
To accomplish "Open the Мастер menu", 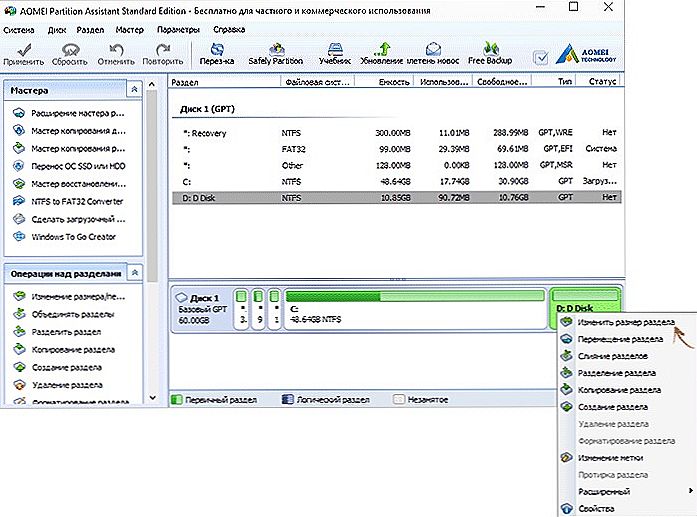I will tap(130, 30).
